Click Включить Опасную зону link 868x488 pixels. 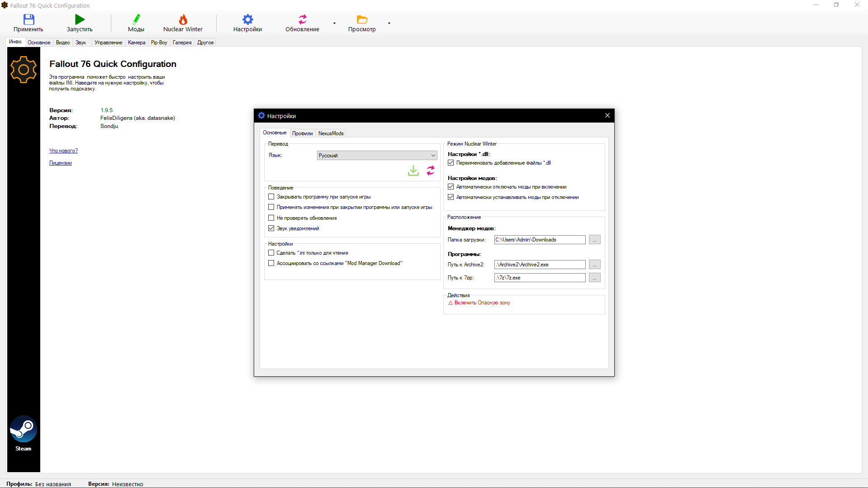(482, 303)
